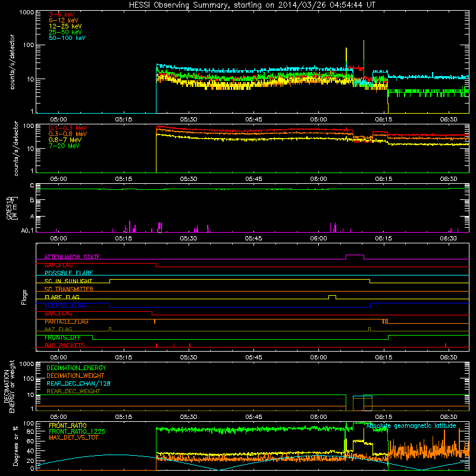Image resolution: width=476 pixels, height=476 pixels.
Task: Click the SC_IN_SUNLIGHT flag label
Action: (68, 281)
